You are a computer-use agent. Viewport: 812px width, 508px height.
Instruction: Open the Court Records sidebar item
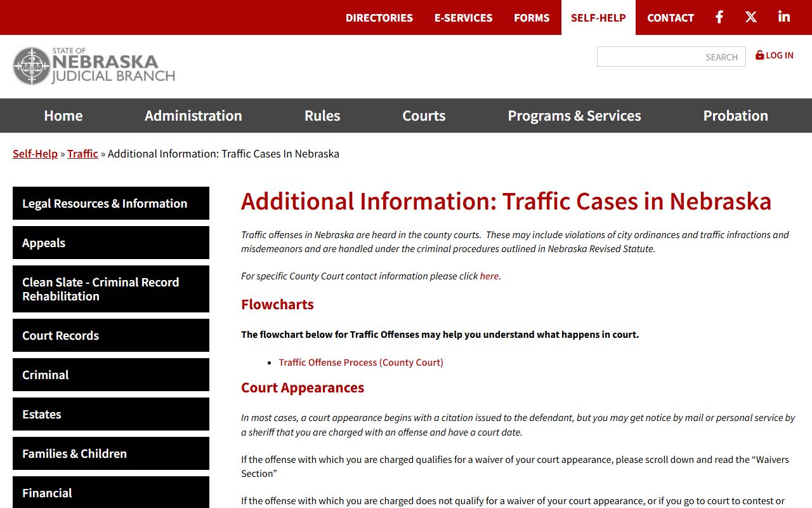[111, 335]
